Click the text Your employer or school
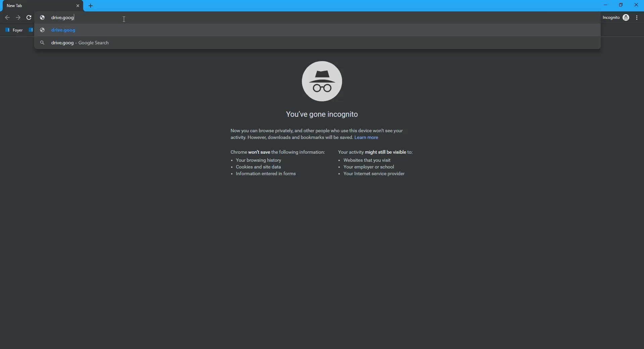The image size is (644, 349). click(x=369, y=167)
